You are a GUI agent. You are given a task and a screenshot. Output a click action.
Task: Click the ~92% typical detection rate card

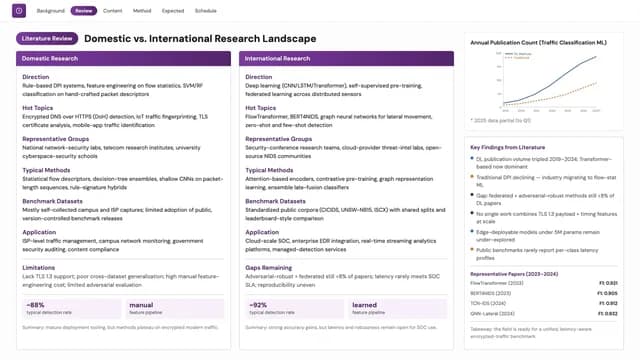[x=294, y=309]
